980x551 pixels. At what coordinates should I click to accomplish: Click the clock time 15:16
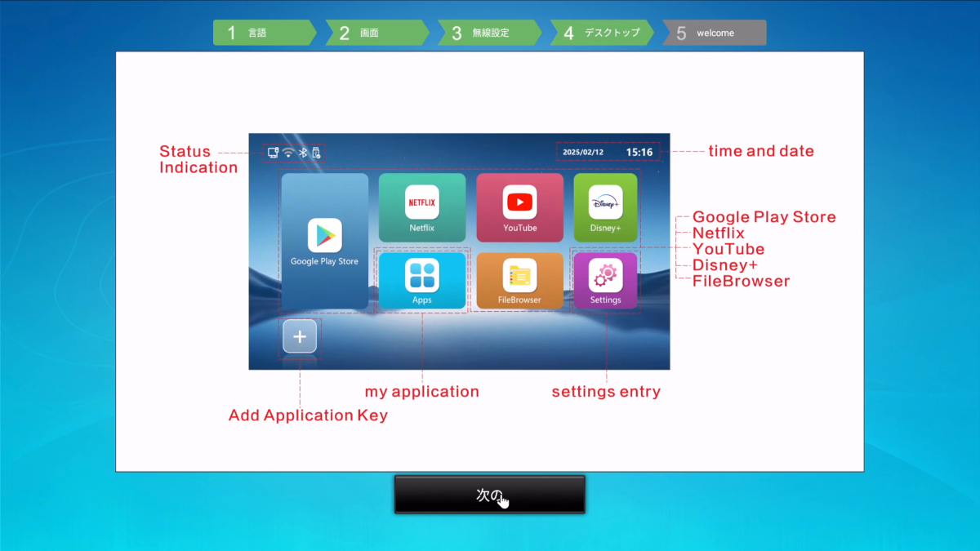639,153
